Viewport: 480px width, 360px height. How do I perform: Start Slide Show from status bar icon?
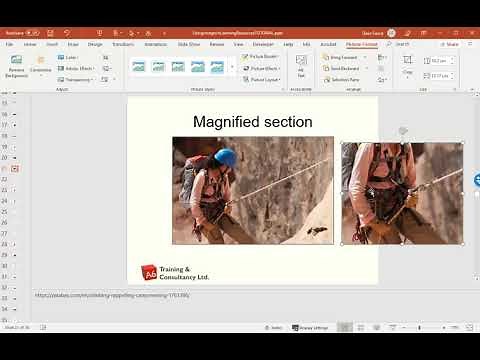[x=393, y=328]
